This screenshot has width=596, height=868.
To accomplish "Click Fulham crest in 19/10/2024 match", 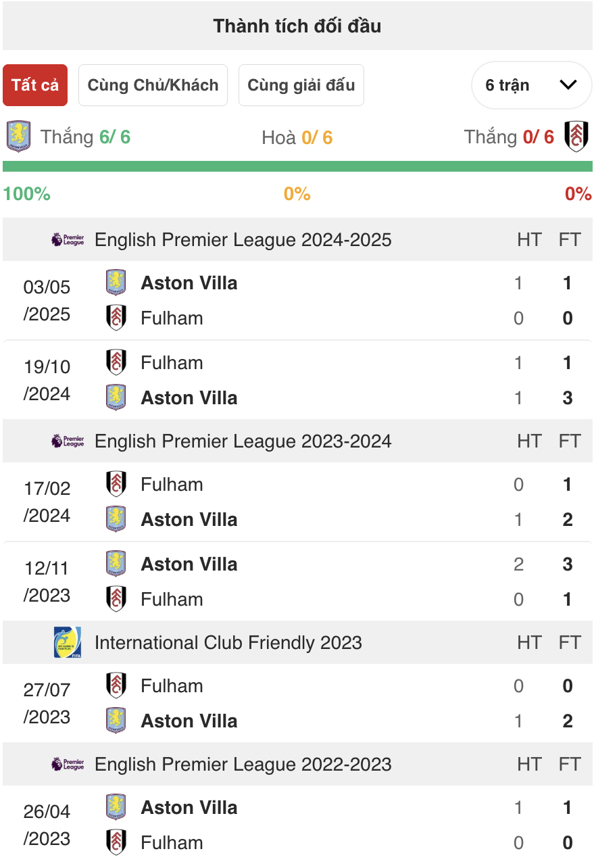I will (116, 362).
